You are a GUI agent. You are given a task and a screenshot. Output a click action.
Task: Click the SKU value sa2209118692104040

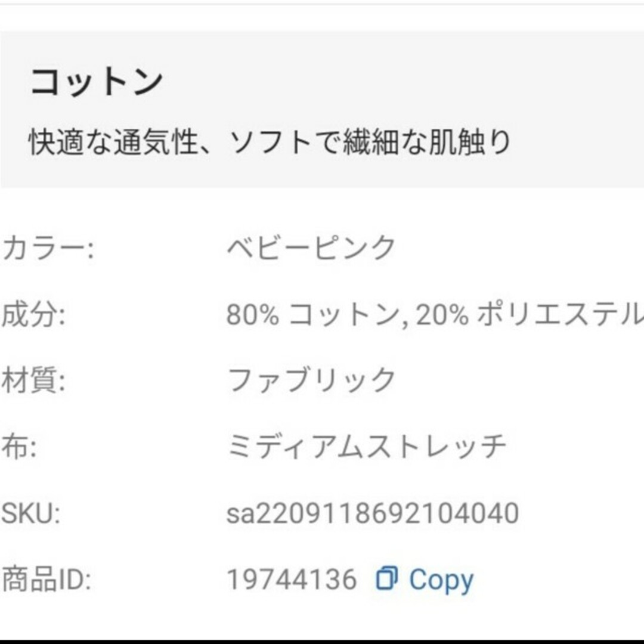point(373,513)
